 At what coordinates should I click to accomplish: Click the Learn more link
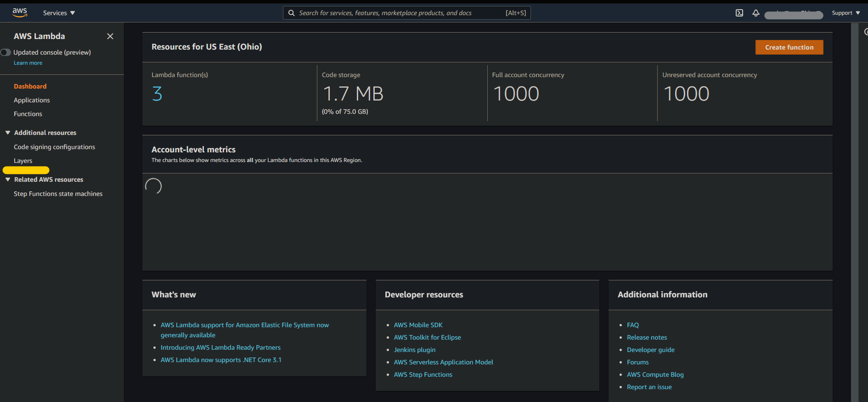28,63
